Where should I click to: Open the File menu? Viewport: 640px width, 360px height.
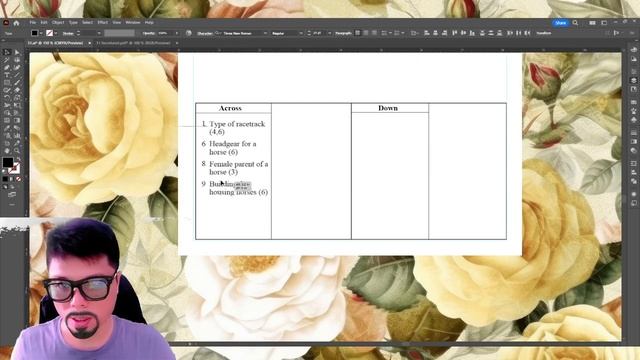tap(33, 23)
